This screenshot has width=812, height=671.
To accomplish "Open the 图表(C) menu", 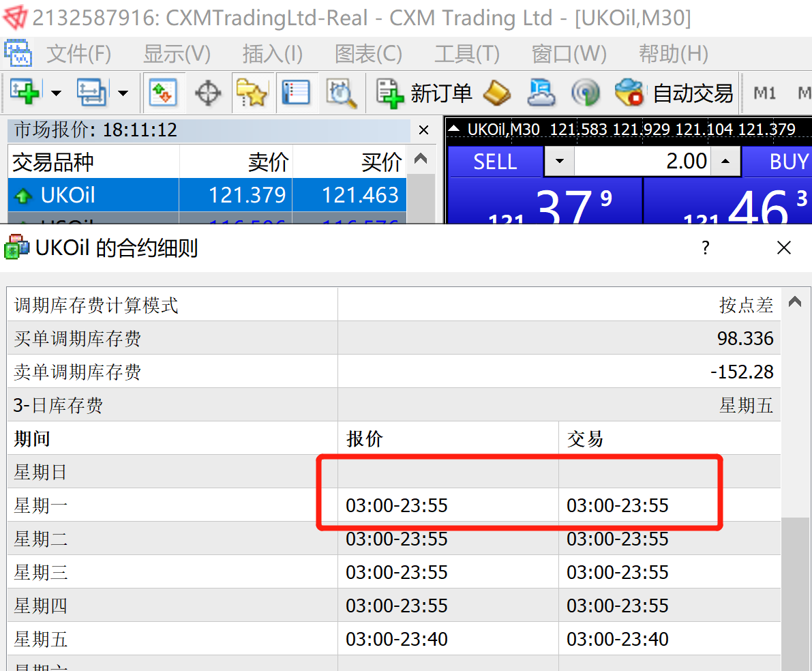I will click(368, 53).
